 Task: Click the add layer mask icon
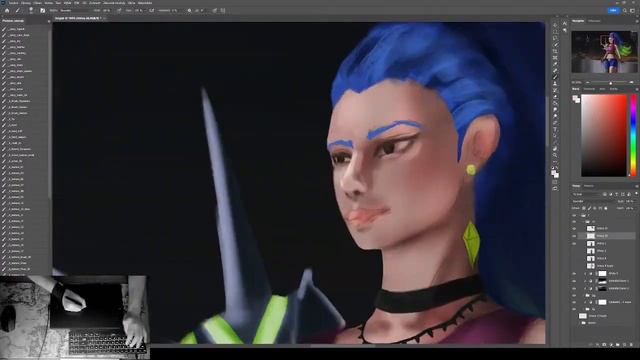604,345
